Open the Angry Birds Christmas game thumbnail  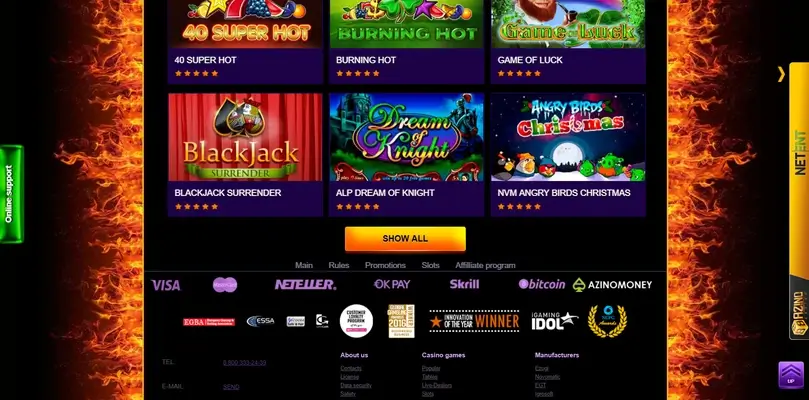tap(568, 137)
